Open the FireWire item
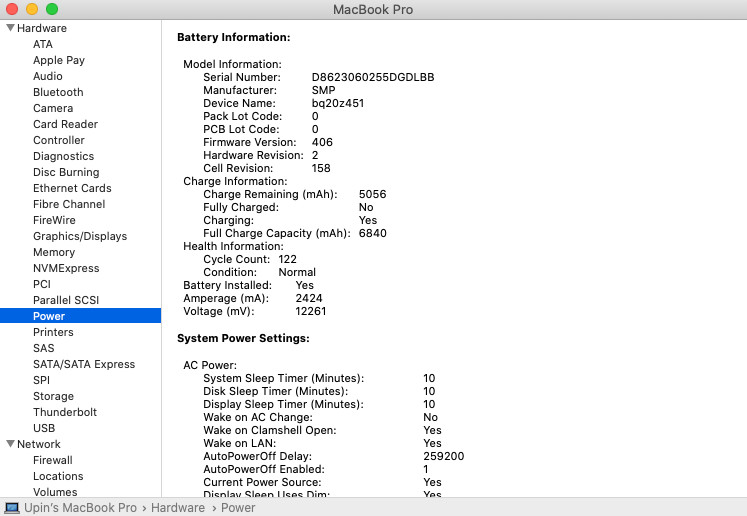This screenshot has height=516, width=747. (54, 220)
